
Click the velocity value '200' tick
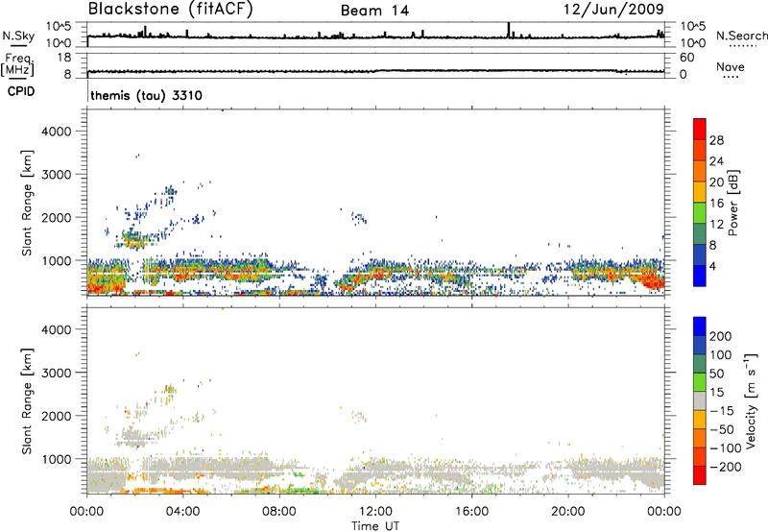click(721, 336)
